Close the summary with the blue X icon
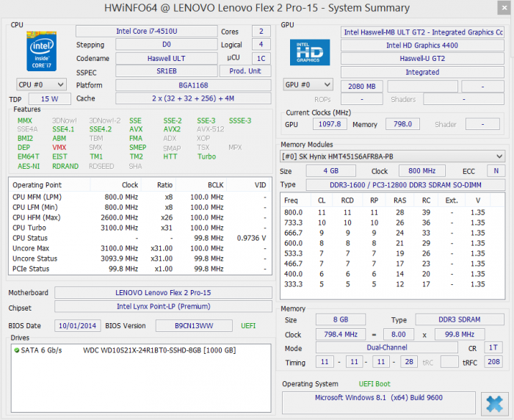 [493, 403]
